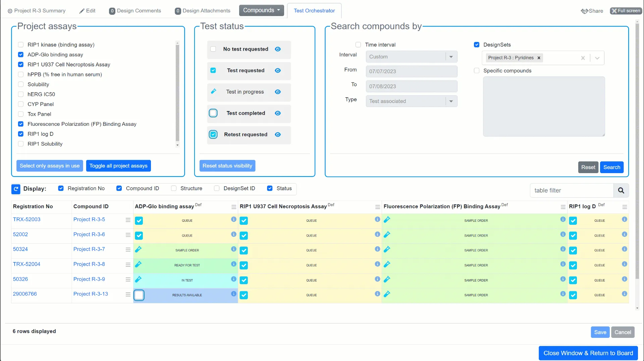This screenshot has width=644, height=361.
Task: Click pencil icon in ADP-Glo cell for Project R-3-9
Action: point(138,279)
